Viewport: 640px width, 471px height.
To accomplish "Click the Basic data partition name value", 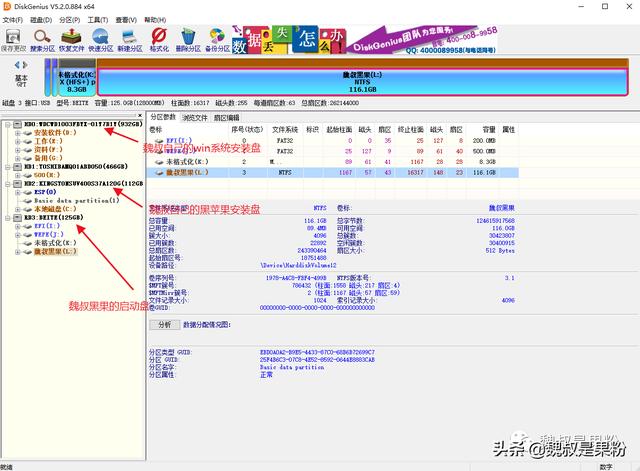I will [x=292, y=367].
